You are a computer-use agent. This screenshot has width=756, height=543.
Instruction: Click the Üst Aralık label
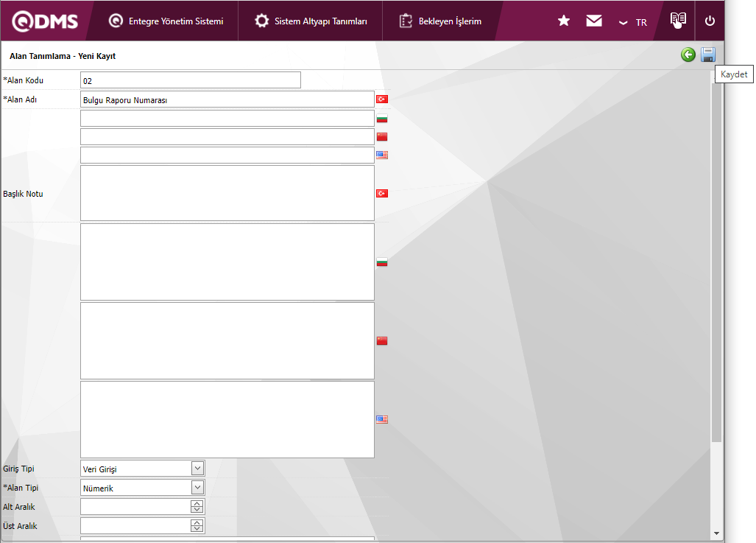coord(21,525)
